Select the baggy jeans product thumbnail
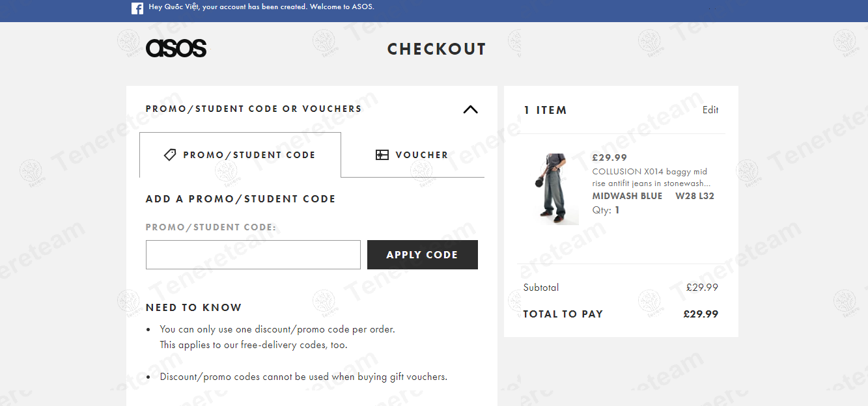Screen dimensions: 868x406 coord(553,189)
